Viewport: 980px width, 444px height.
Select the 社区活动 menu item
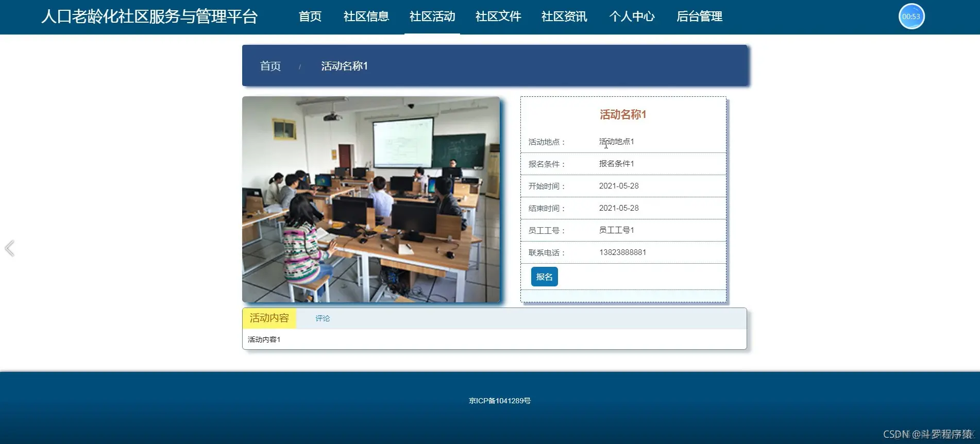(x=432, y=16)
